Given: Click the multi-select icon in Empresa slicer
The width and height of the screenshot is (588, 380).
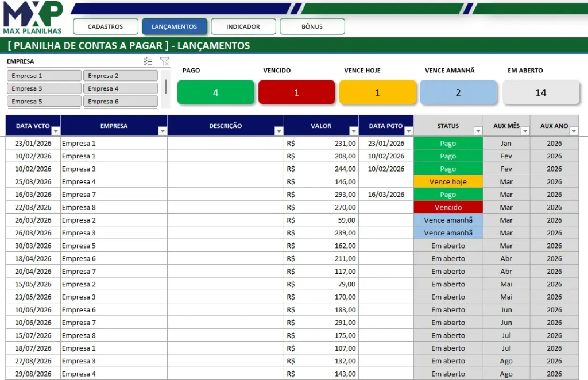Looking at the screenshot, I should (148, 61).
